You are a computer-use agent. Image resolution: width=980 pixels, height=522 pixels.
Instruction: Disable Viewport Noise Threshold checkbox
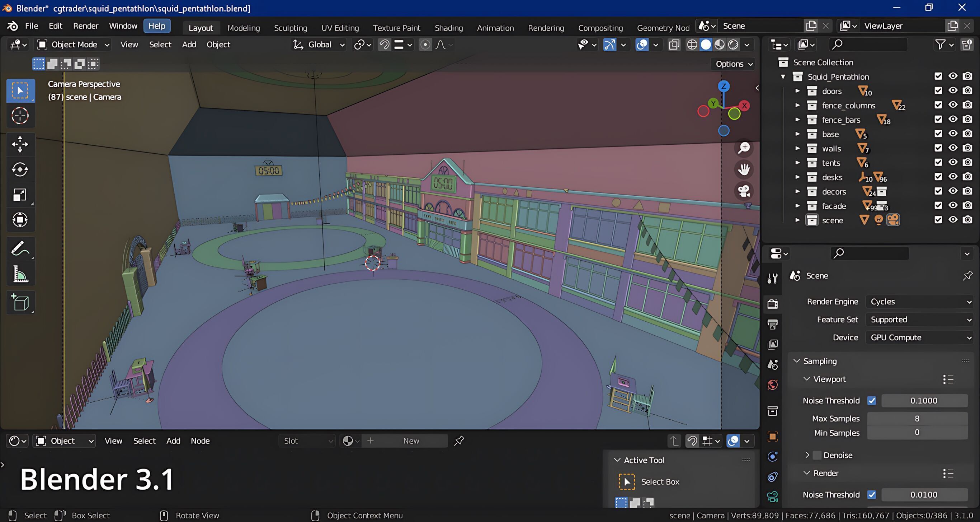(871, 401)
